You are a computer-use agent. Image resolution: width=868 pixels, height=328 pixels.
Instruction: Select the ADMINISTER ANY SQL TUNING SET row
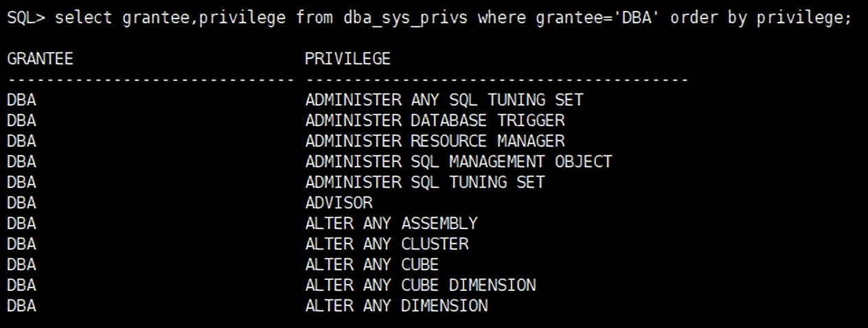pyautogui.click(x=444, y=100)
